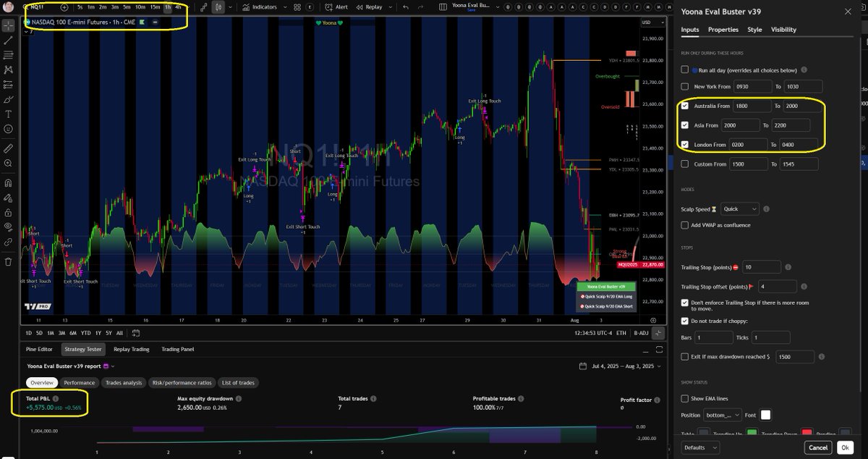Lock all drawing tools
This screenshot has height=459, width=868.
pyautogui.click(x=8, y=213)
